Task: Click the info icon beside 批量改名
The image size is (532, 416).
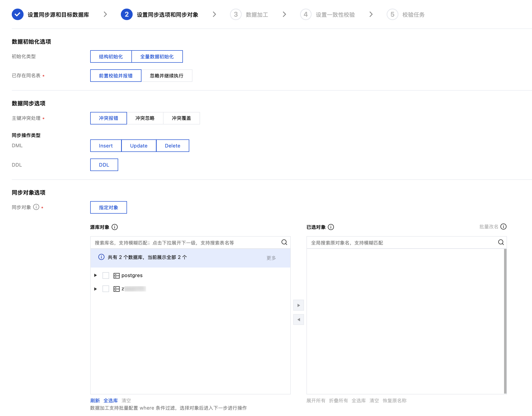Action: tap(503, 227)
